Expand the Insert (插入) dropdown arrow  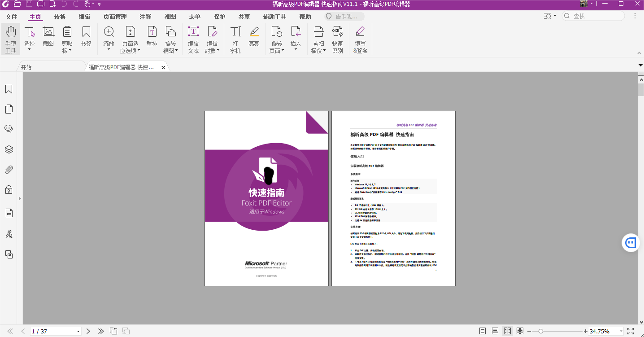point(296,49)
